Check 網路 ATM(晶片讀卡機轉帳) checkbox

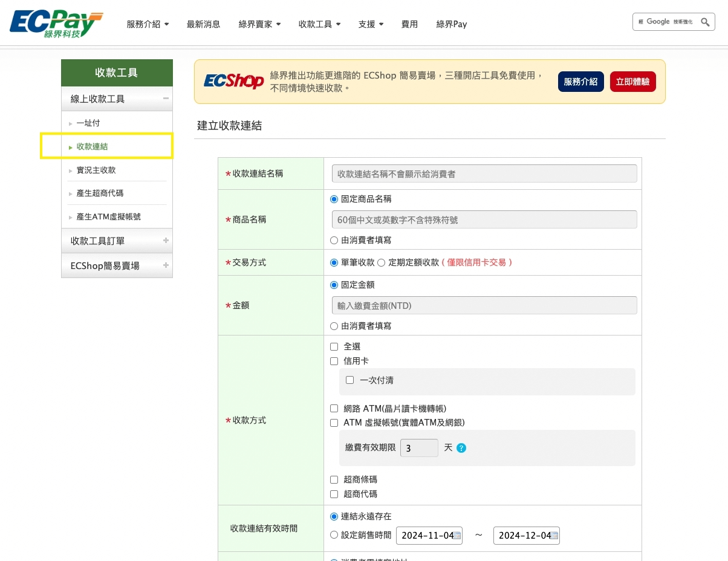click(x=334, y=409)
